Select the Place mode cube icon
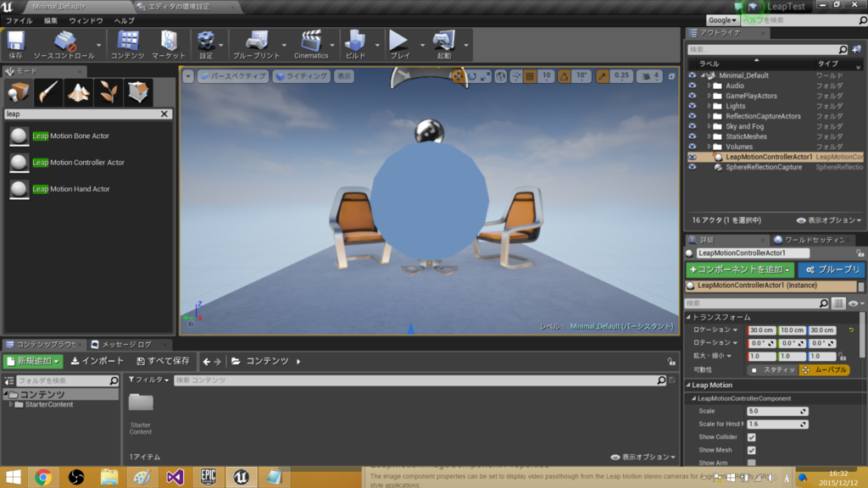This screenshot has height=488, width=868. (x=19, y=91)
